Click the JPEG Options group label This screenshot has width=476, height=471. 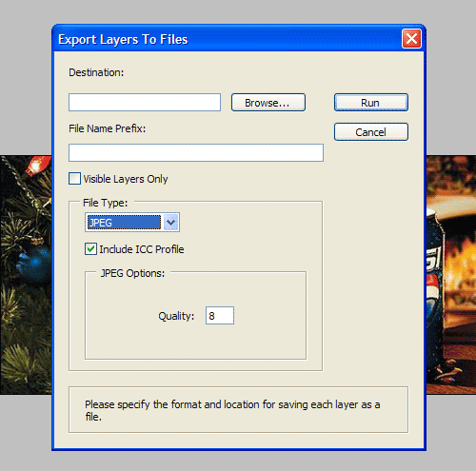[x=132, y=273]
